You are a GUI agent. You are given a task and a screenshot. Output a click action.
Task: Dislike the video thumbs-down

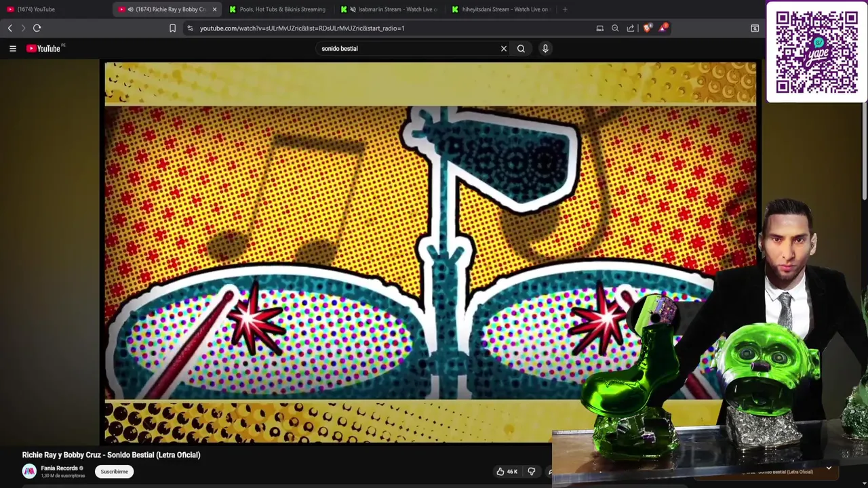532,472
